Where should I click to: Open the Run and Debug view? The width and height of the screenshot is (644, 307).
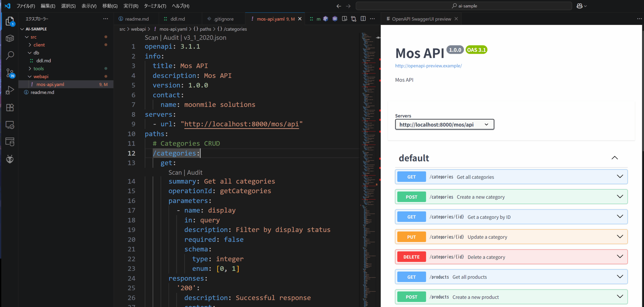(10, 90)
